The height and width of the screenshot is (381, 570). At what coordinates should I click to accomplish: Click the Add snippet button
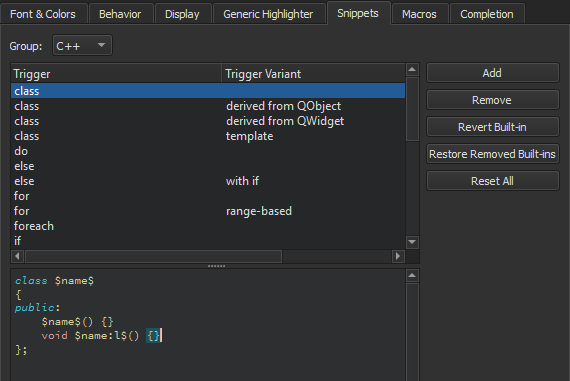[492, 73]
